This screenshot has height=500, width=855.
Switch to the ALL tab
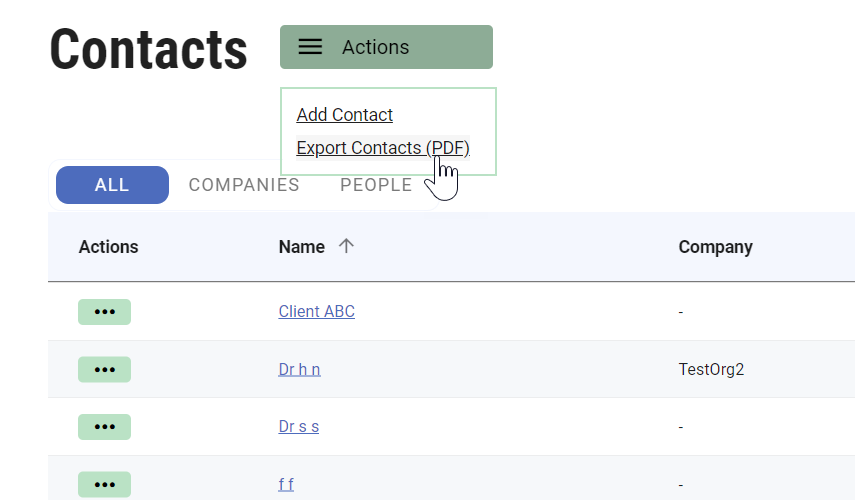coord(112,185)
